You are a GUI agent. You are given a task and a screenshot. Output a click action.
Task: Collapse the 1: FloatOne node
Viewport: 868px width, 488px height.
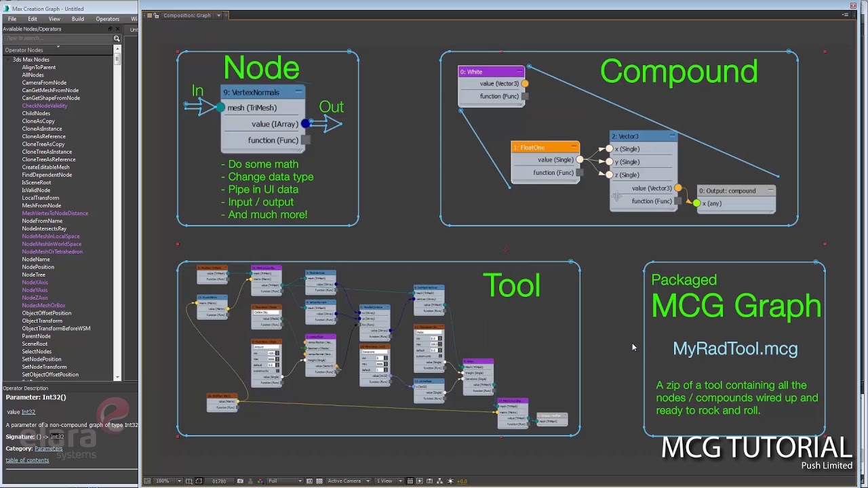pos(574,147)
